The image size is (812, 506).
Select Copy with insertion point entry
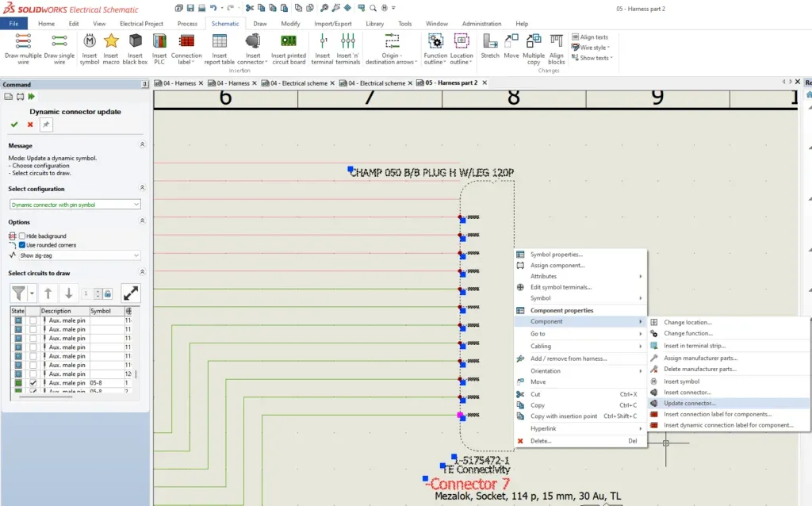580,416
